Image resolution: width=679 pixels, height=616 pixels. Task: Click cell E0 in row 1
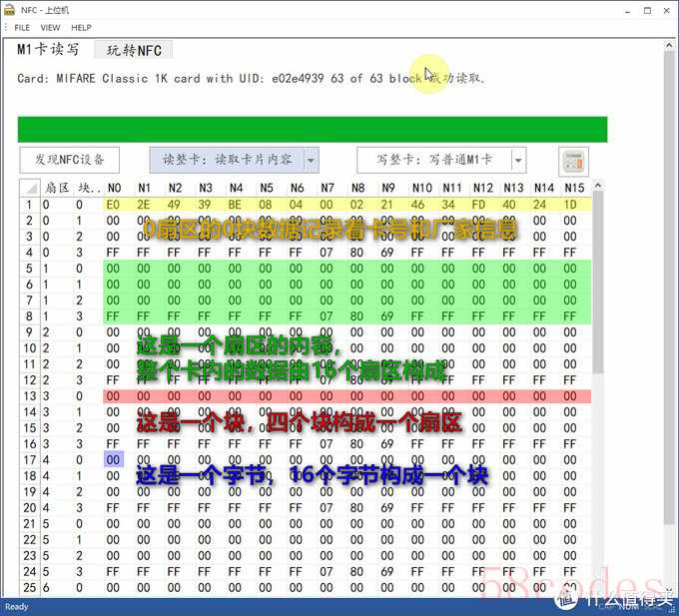pyautogui.click(x=113, y=205)
